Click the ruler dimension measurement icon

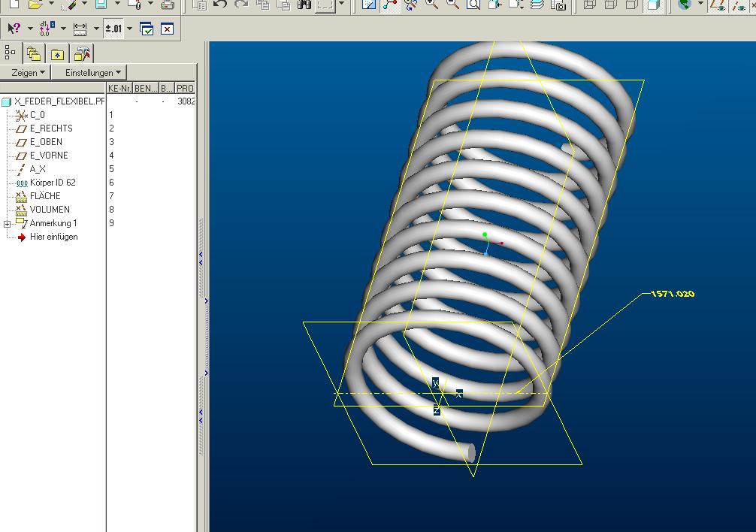coord(80,29)
